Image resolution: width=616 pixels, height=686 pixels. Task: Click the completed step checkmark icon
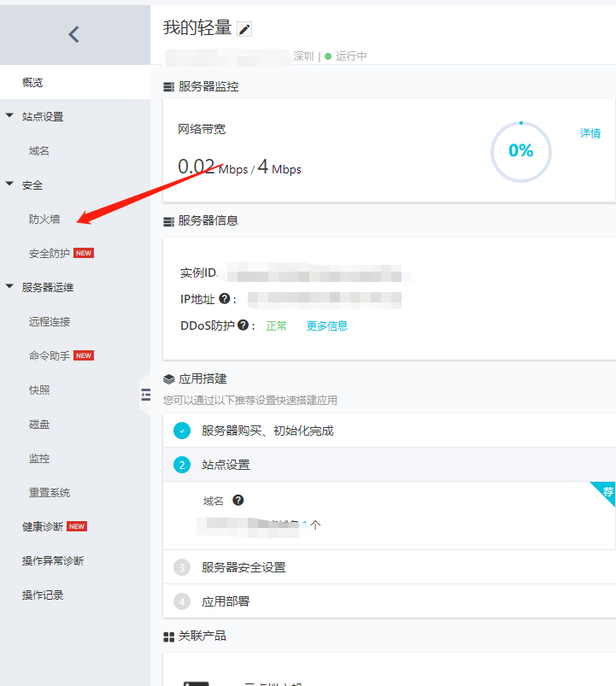point(182,431)
